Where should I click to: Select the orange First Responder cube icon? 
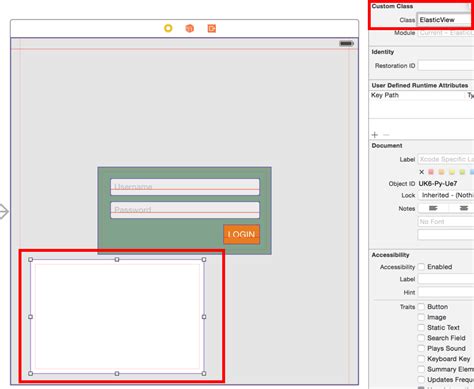(189, 28)
